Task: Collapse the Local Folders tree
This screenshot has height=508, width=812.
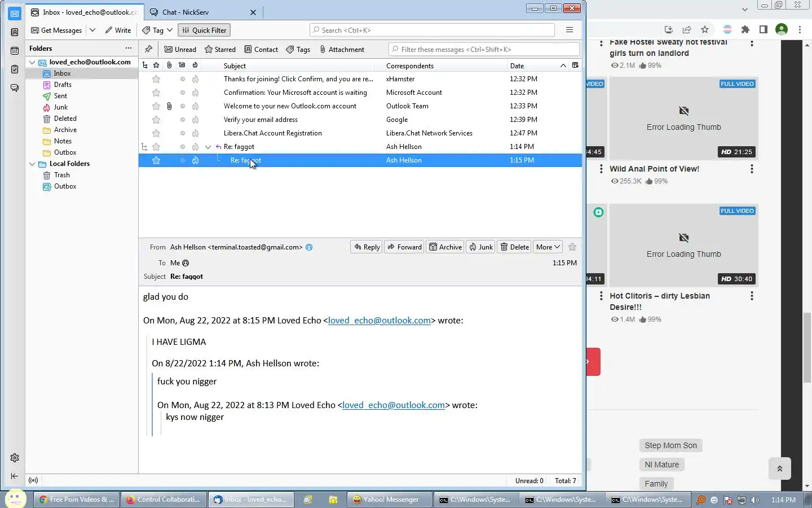Action: 32,164
